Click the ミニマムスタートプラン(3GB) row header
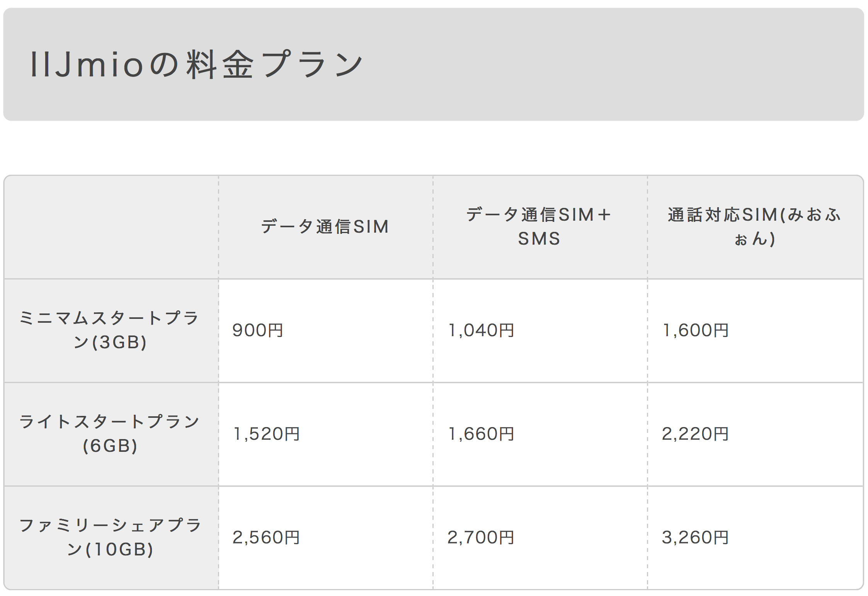This screenshot has height=596, width=868. pos(111,330)
